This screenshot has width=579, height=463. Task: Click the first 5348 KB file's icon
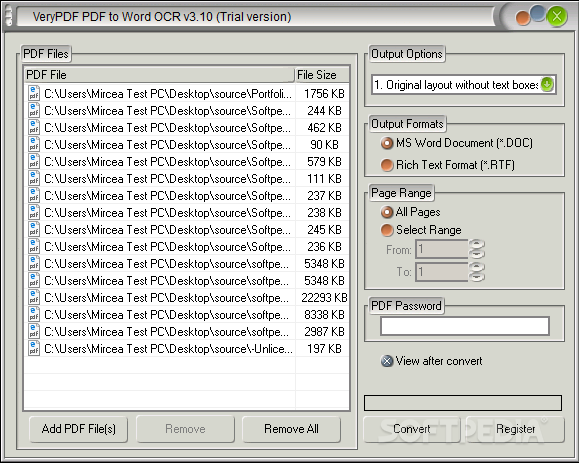34,263
